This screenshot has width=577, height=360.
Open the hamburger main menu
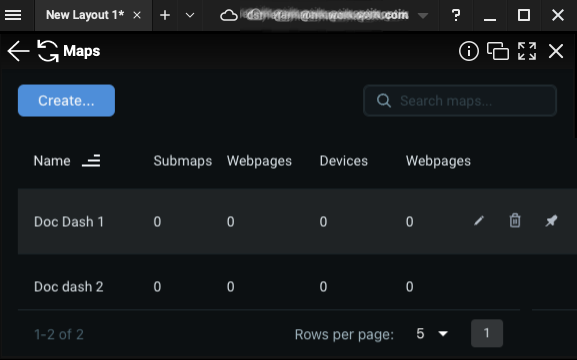coord(13,15)
